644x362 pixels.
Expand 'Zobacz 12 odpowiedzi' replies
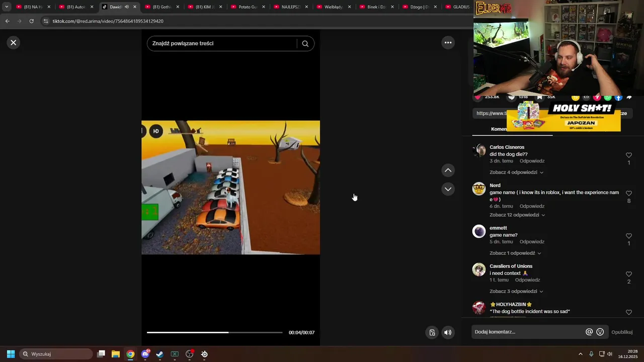[517, 215]
